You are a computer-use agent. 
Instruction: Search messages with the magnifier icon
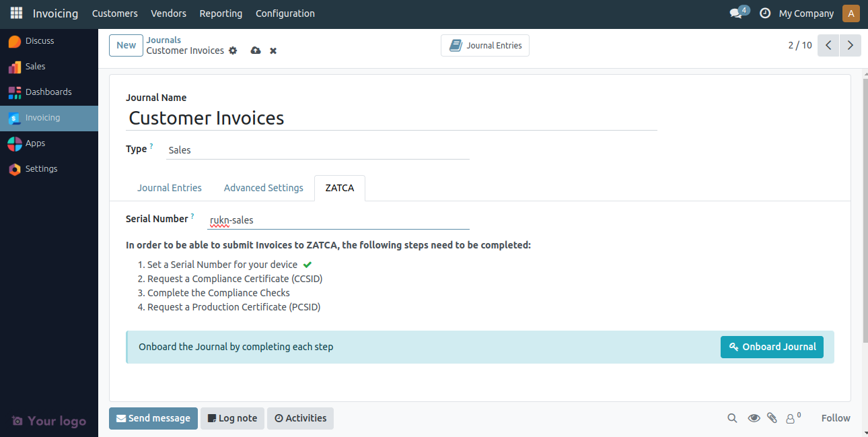coord(732,418)
